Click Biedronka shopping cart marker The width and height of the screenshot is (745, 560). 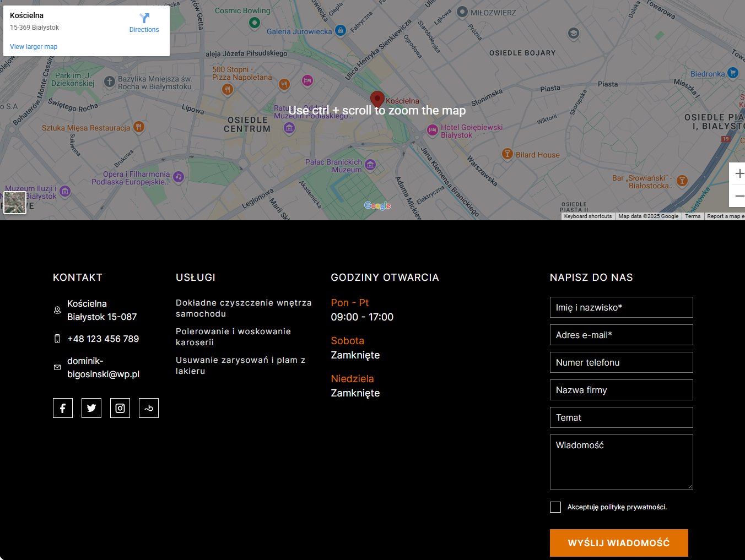point(732,72)
